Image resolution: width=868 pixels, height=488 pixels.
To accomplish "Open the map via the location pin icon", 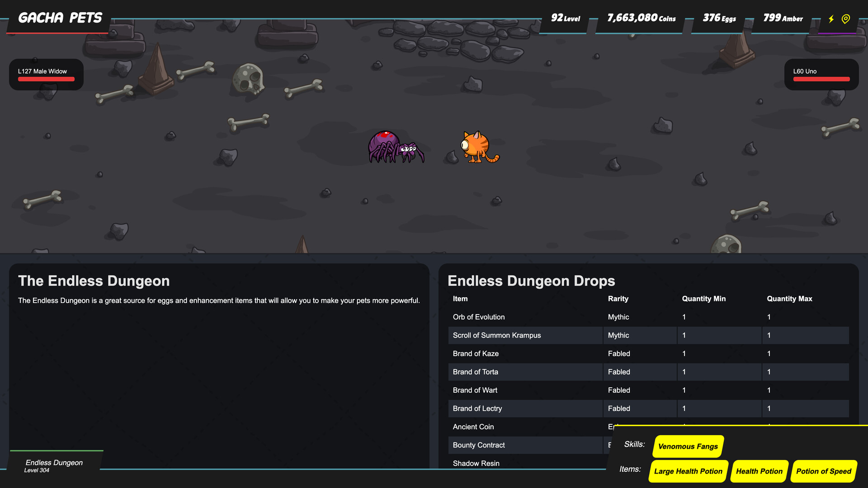I will [845, 19].
